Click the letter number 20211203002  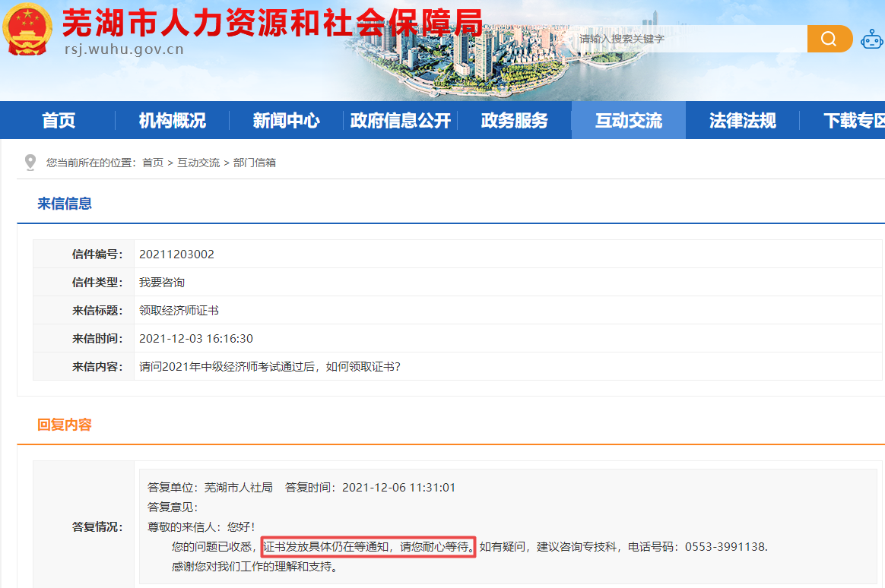click(176, 254)
